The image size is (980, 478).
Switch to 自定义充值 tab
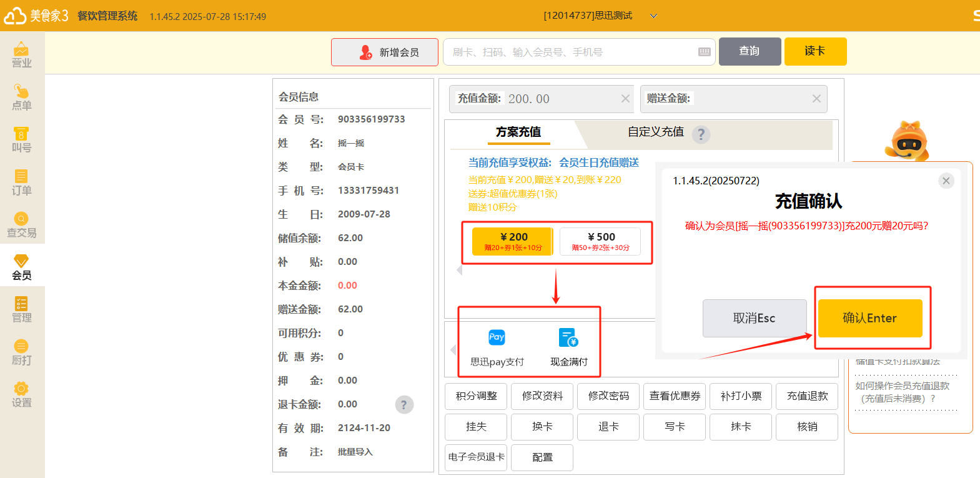tap(655, 132)
